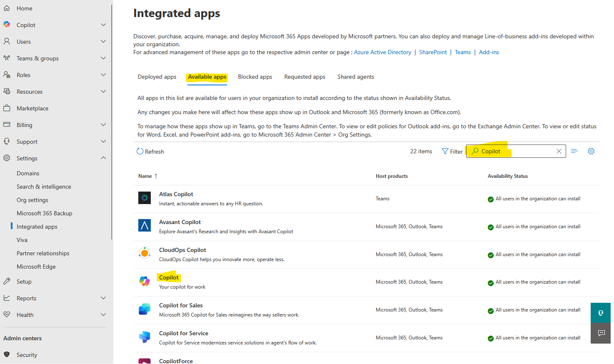Select the Atlas Copilot app icon
The image size is (614, 364).
point(145,198)
